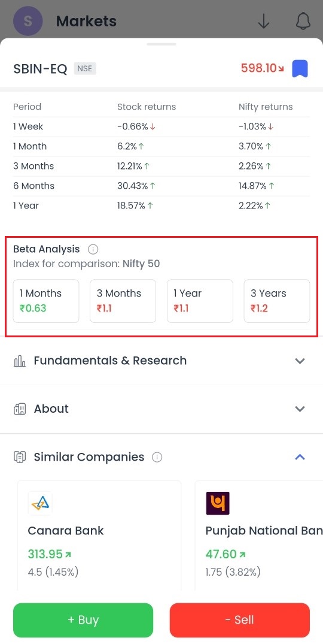Tap the notification bell icon
Screen dimensions: 323x644
303,21
